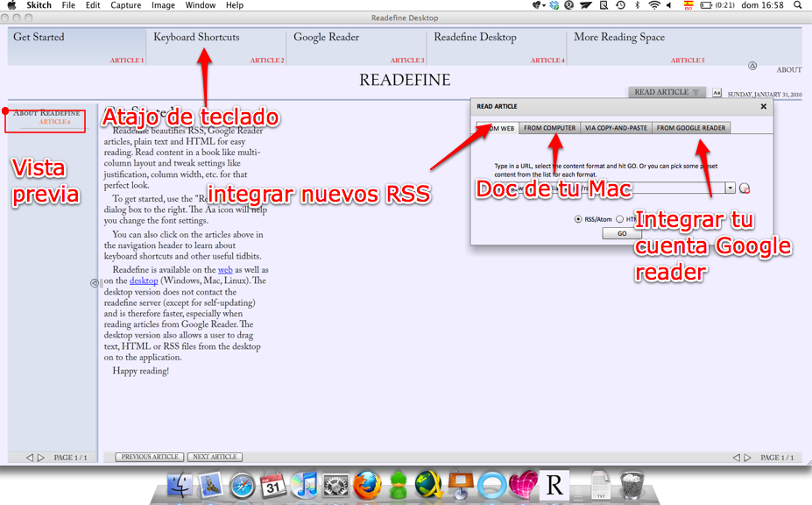The width and height of the screenshot is (812, 505).
Task: Click the NEXT ARTICLE button
Action: pyautogui.click(x=215, y=458)
